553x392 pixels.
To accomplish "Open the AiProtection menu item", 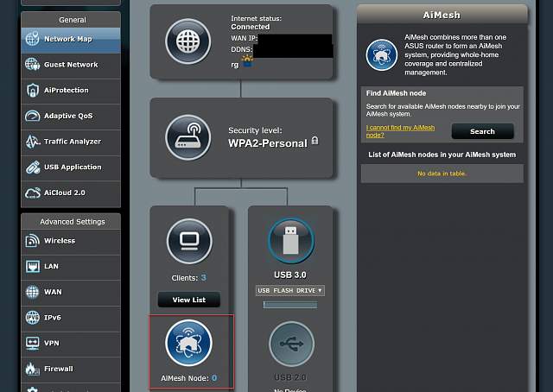I will [x=71, y=91].
